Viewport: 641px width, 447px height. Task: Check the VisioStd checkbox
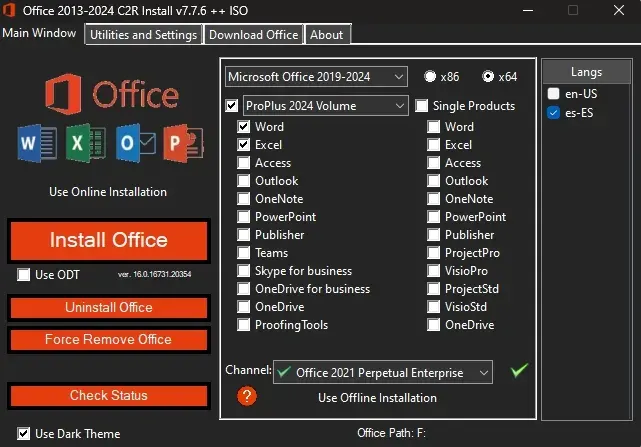click(434, 307)
